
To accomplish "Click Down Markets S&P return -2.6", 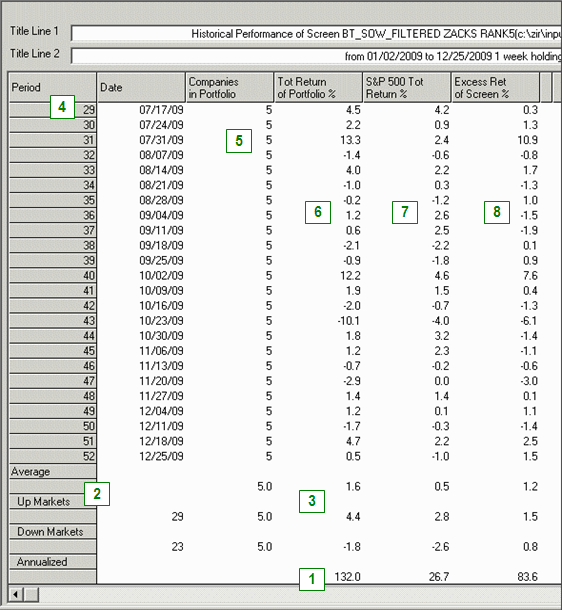I will point(440,547).
